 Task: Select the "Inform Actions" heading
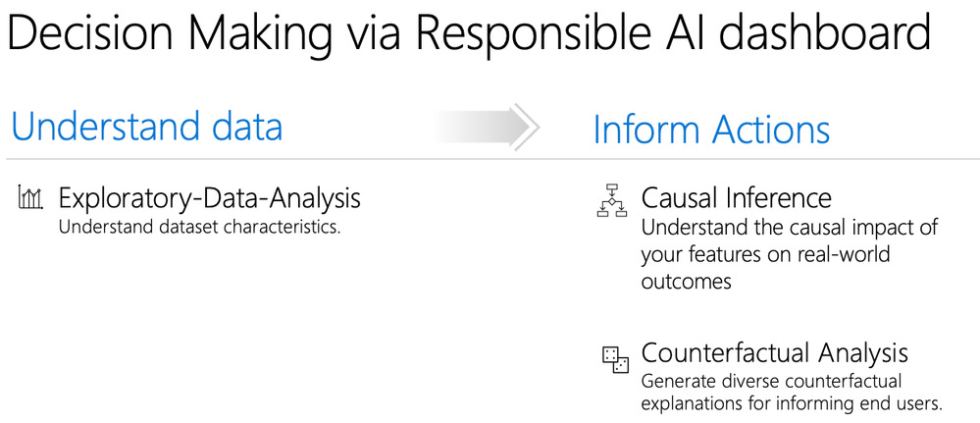(x=711, y=130)
